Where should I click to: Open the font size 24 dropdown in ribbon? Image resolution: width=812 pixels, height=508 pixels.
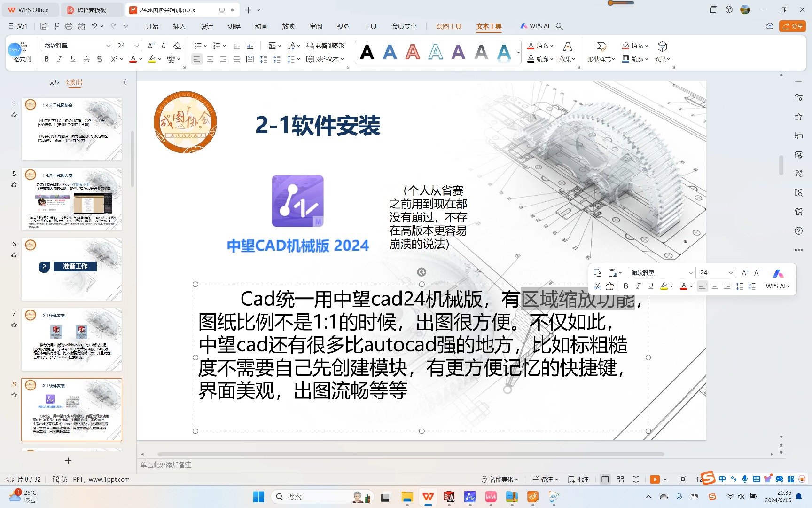pos(136,46)
